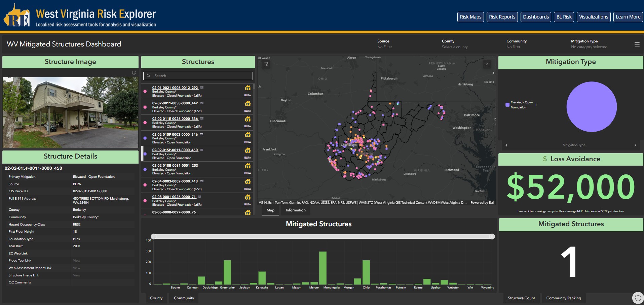Switch to the Community chart tab
This screenshot has height=305, width=644.
click(x=184, y=298)
